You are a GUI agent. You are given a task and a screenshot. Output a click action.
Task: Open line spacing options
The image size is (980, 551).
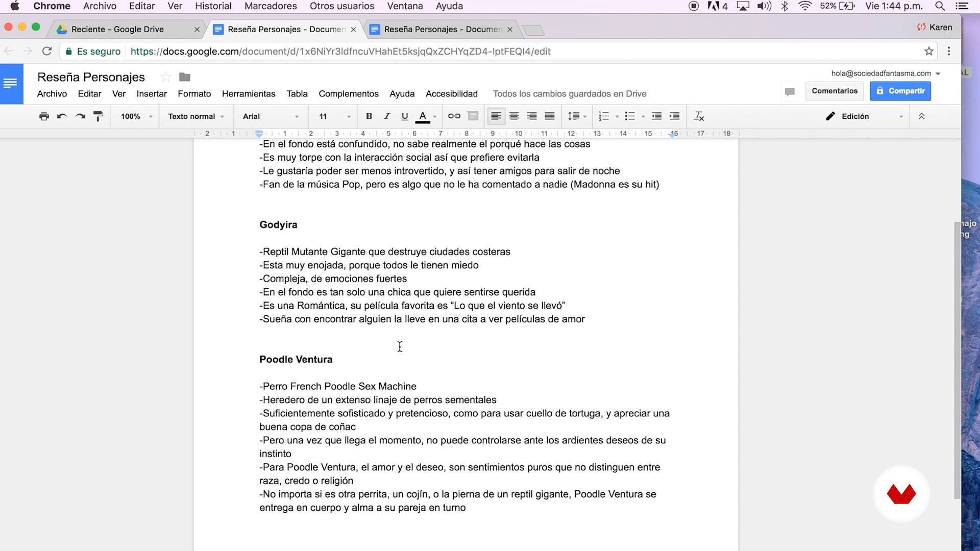[577, 116]
